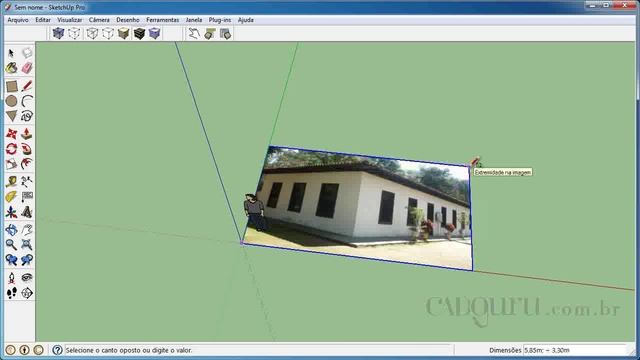
Task: Open the Ajuda menu
Action: point(246,20)
